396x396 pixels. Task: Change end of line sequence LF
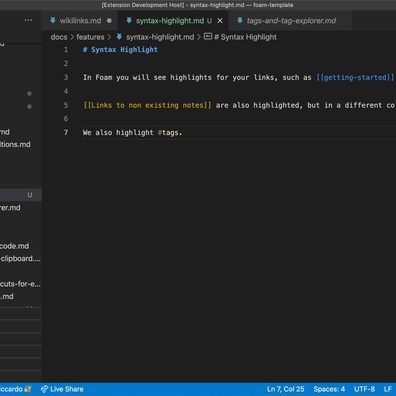tap(388, 389)
